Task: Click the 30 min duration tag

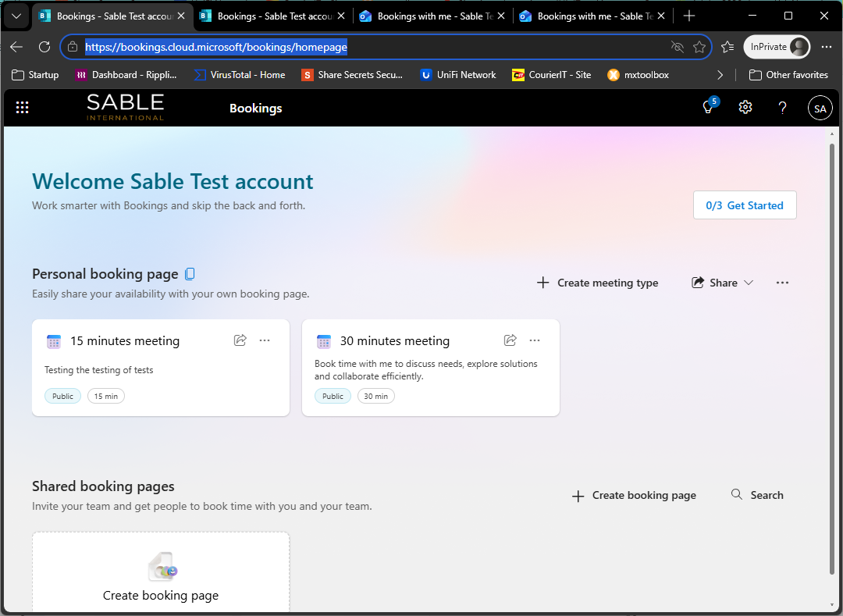Action: [375, 396]
